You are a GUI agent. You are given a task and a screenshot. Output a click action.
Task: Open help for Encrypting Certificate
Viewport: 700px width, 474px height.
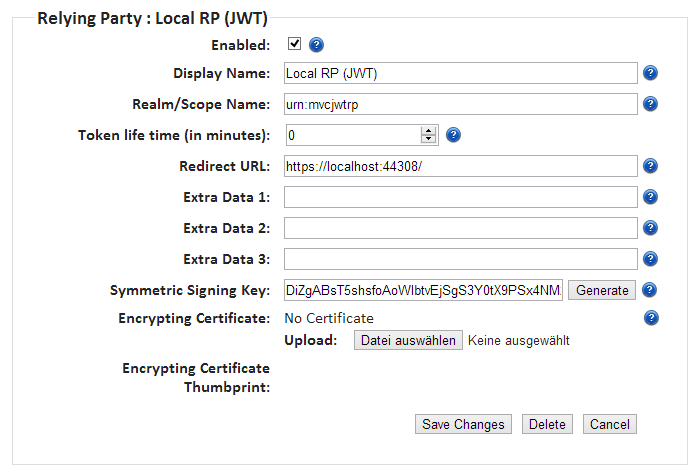point(650,318)
